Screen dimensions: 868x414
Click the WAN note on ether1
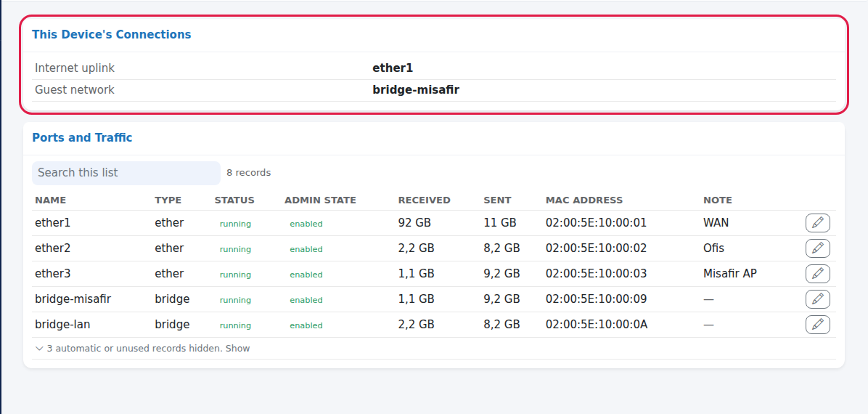[716, 223]
